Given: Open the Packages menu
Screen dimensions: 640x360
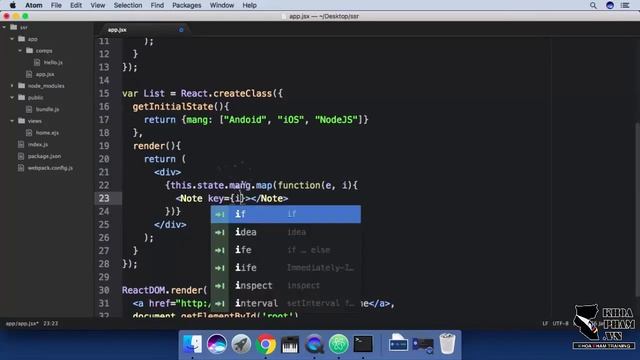Looking at the screenshot, I should pyautogui.click(x=187, y=5).
